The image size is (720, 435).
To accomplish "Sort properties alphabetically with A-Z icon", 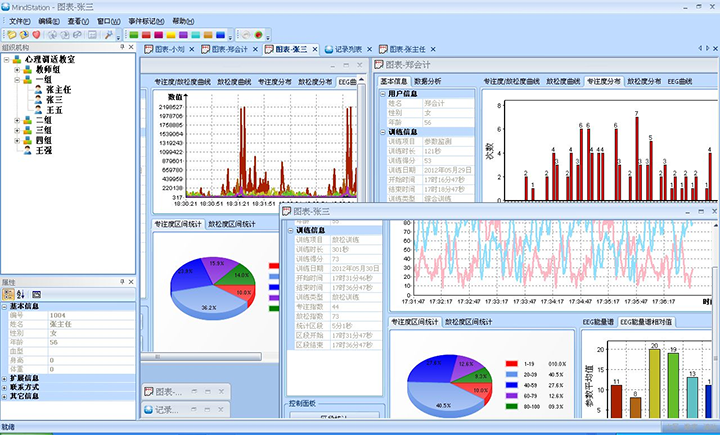I will point(19,294).
